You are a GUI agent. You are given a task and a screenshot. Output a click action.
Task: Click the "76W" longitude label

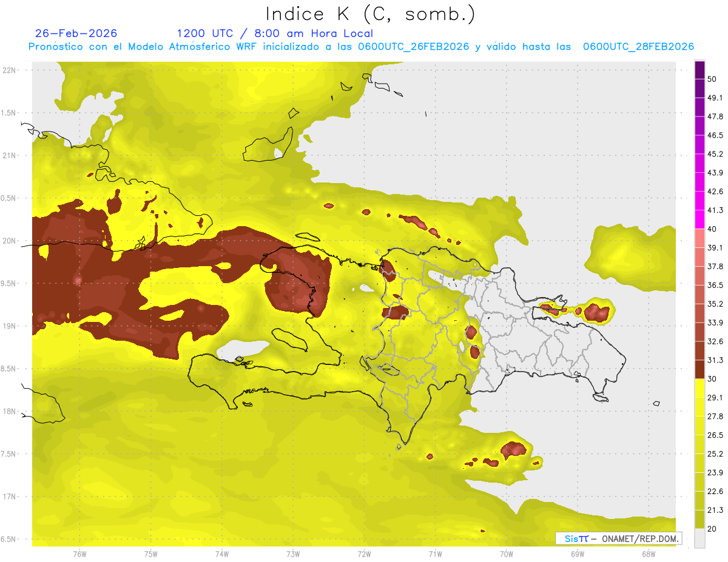79,554
